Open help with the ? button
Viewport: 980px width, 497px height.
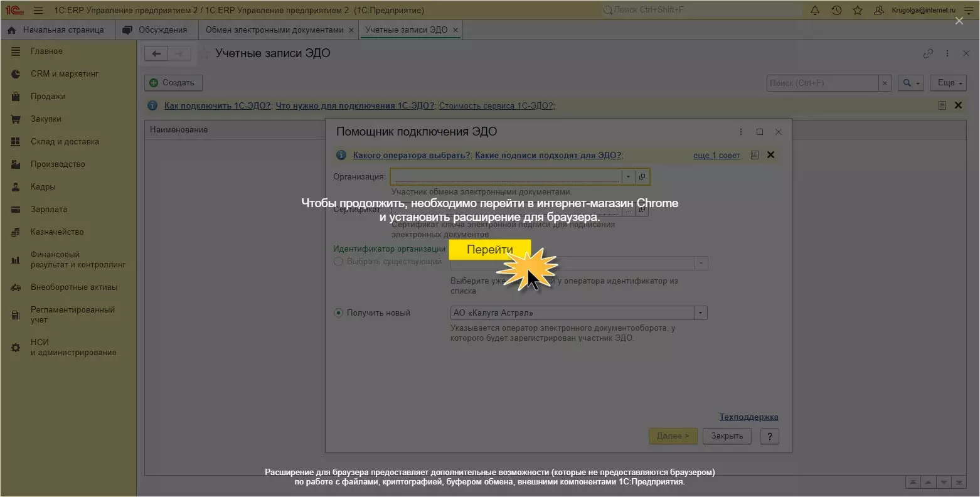tap(770, 436)
